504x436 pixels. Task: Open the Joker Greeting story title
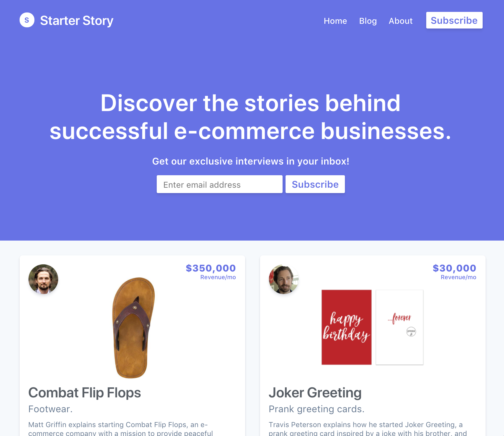tap(315, 393)
